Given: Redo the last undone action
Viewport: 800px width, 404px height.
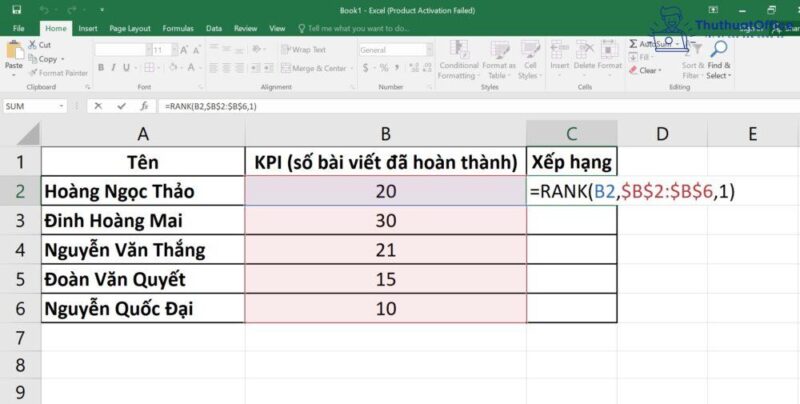Looking at the screenshot, I should tap(71, 10).
